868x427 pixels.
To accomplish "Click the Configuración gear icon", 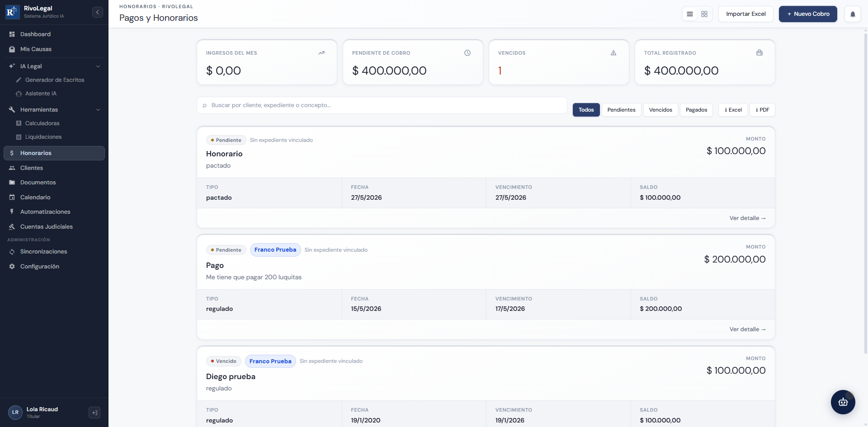I will click(12, 267).
